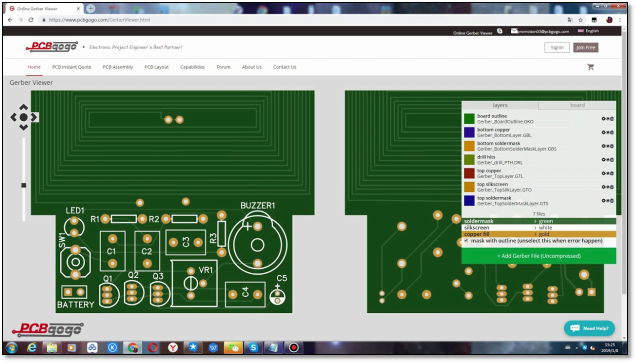This screenshot has width=636, height=363.
Task: Click the Join Free button
Action: [586, 47]
